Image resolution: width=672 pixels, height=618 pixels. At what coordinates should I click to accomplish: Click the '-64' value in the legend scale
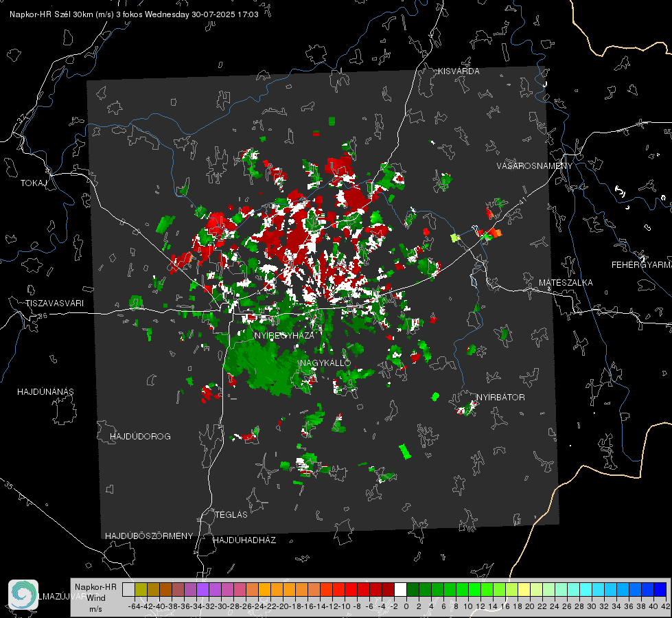point(134,606)
